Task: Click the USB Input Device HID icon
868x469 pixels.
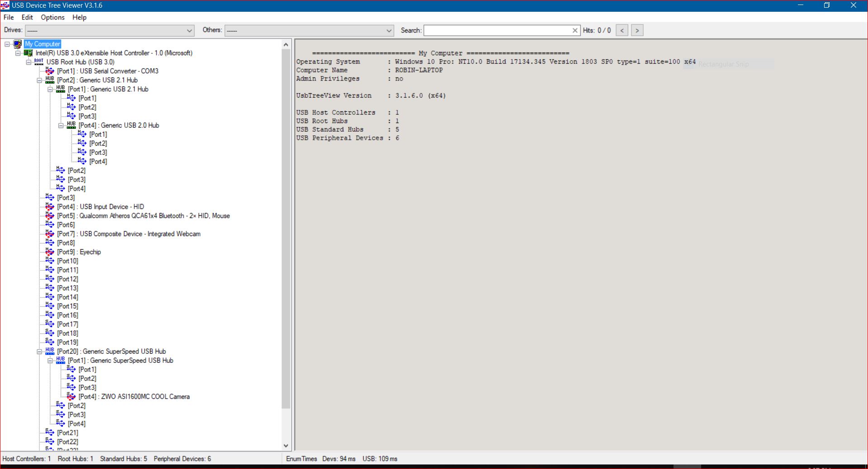Action: coord(50,207)
